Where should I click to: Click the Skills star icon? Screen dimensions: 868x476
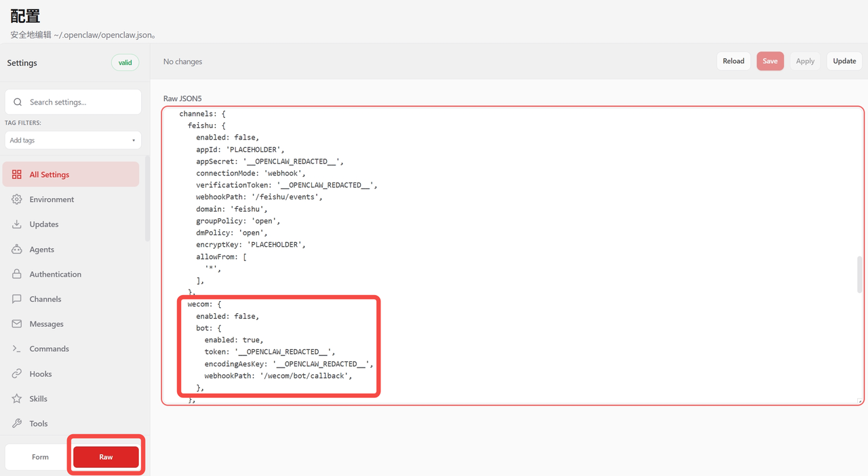tap(17, 399)
